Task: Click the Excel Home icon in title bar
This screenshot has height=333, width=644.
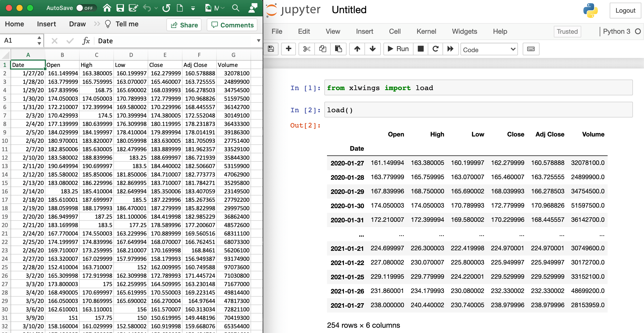Action: pyautogui.click(x=107, y=8)
